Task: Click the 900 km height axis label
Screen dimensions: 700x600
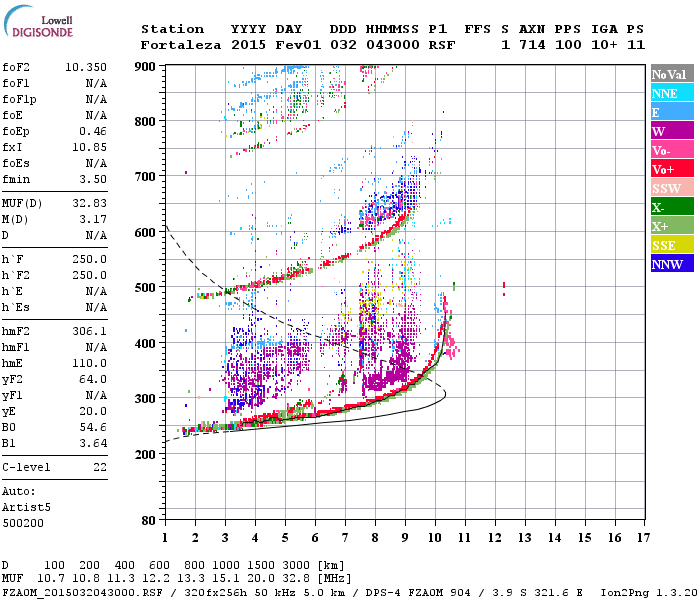Action: pyautogui.click(x=145, y=67)
